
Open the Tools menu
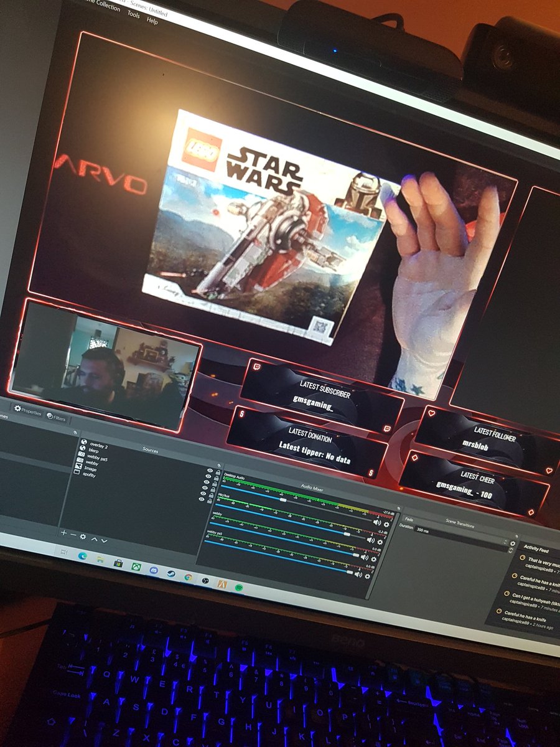click(133, 14)
